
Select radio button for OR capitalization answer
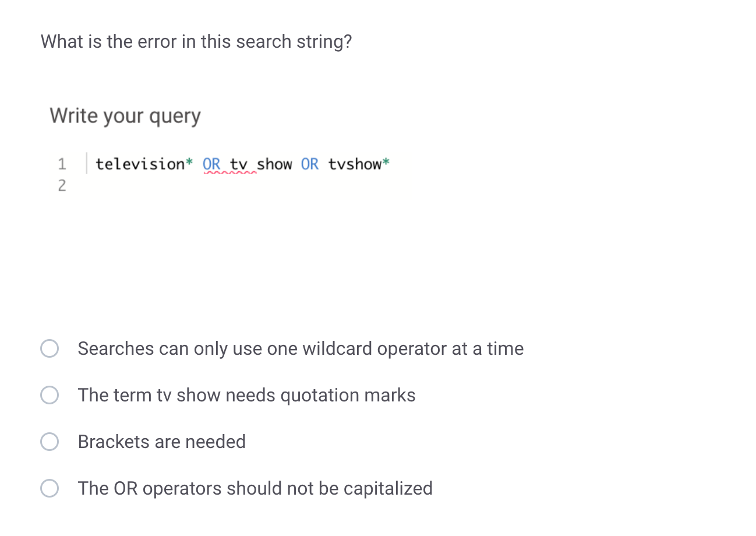pos(50,488)
